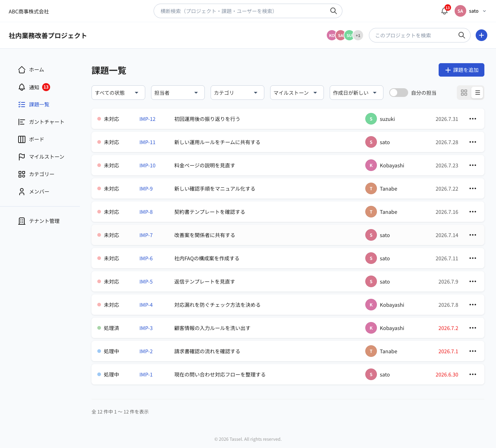Open the 作成日が新しい sort dropdown
Viewport: 496px width, 448px height.
point(357,93)
